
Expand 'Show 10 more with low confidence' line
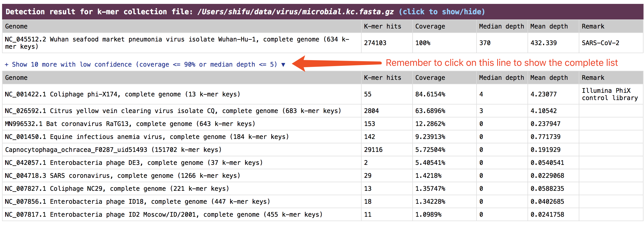pyautogui.click(x=141, y=64)
